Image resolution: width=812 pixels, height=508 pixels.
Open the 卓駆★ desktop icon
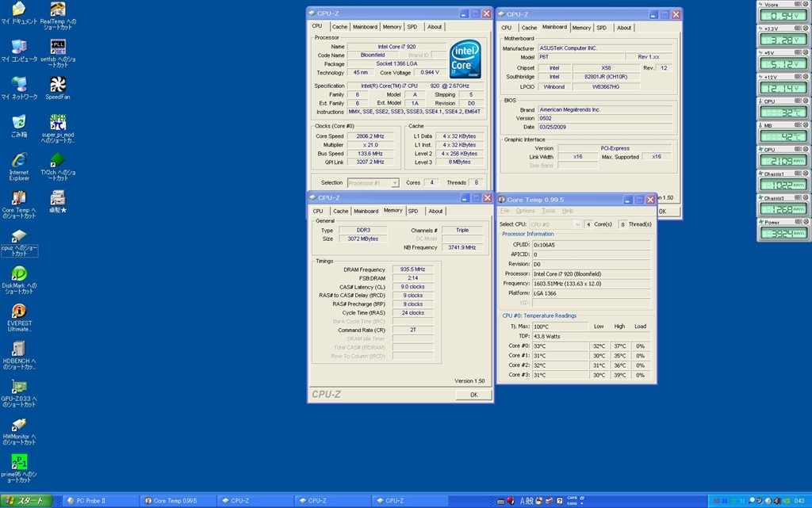(57, 202)
